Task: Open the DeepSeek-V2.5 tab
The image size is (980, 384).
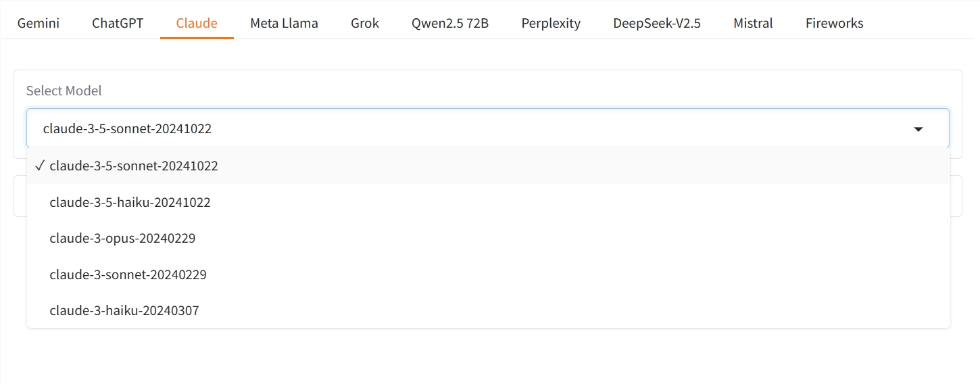Action: pos(657,23)
